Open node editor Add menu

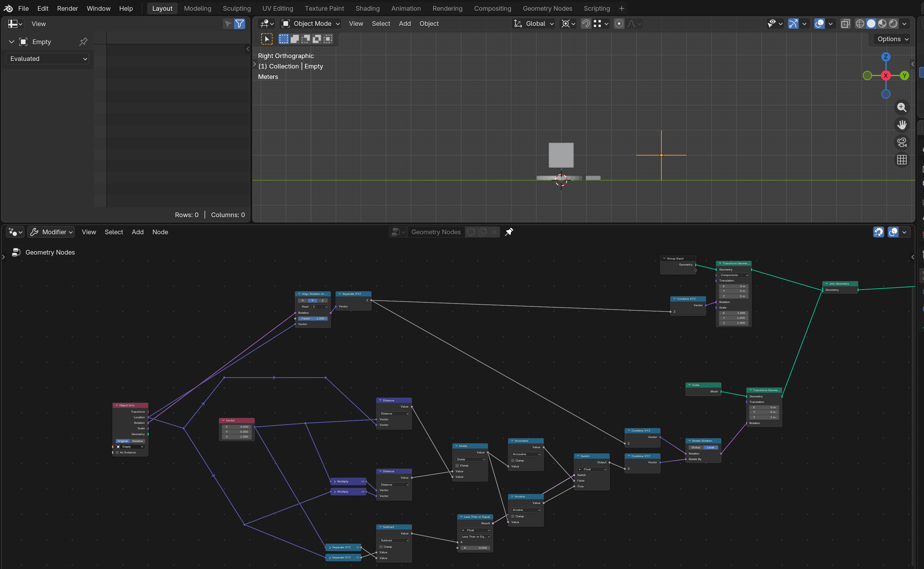137,232
